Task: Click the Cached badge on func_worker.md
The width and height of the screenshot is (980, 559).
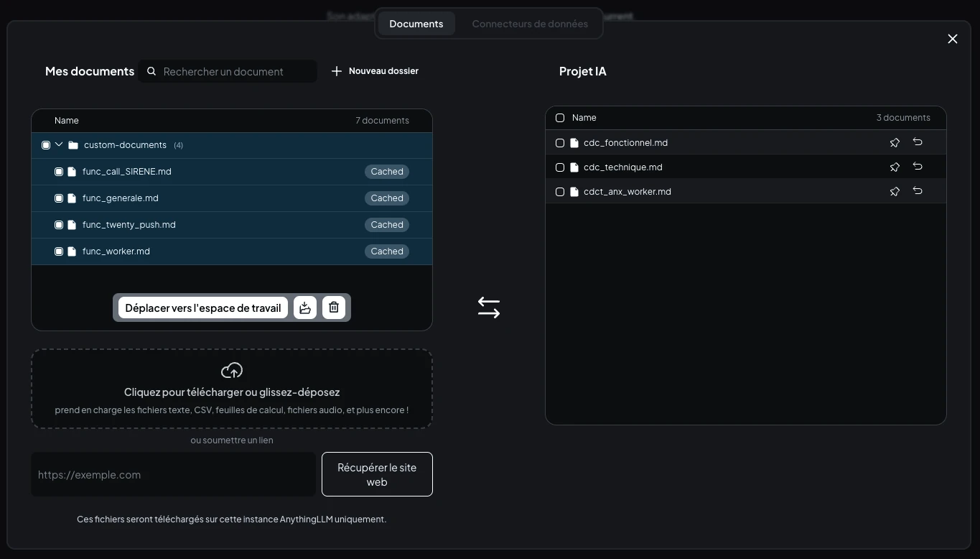Action: pos(387,251)
